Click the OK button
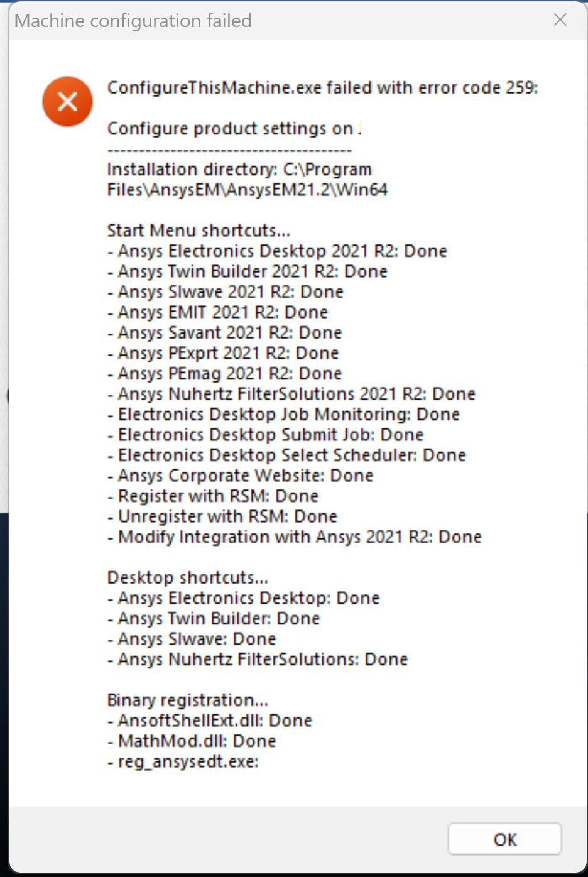 tap(504, 839)
